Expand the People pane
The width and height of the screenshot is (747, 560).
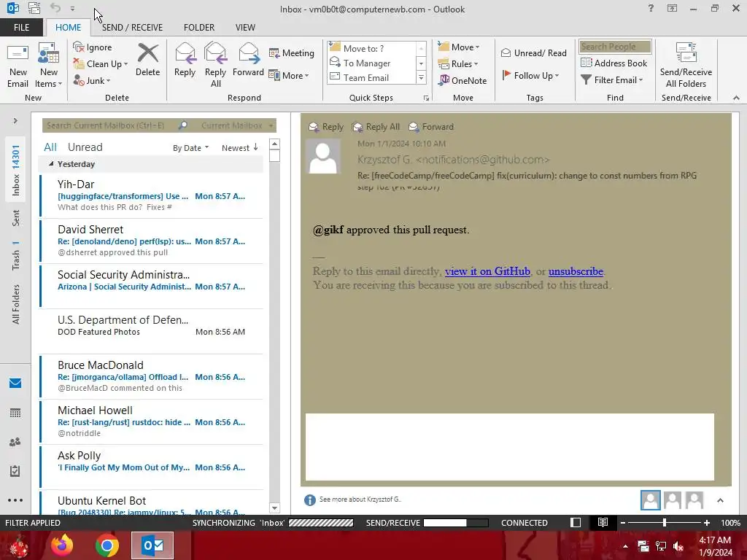pyautogui.click(x=720, y=500)
